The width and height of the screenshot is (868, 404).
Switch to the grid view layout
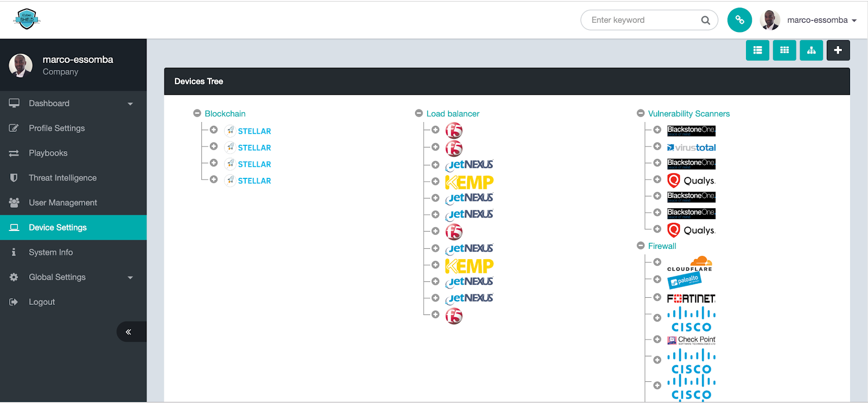[x=784, y=50]
